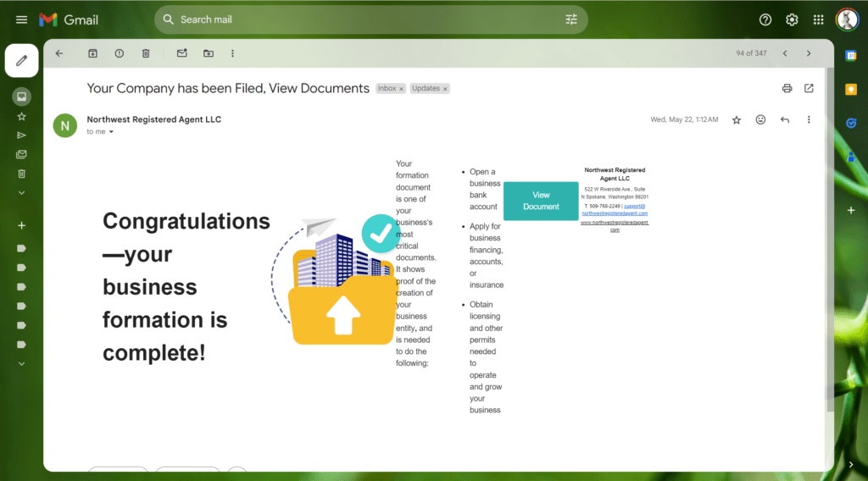This screenshot has width=868, height=481.
Task: Open Sent in left sidebar
Action: pyautogui.click(x=21, y=135)
